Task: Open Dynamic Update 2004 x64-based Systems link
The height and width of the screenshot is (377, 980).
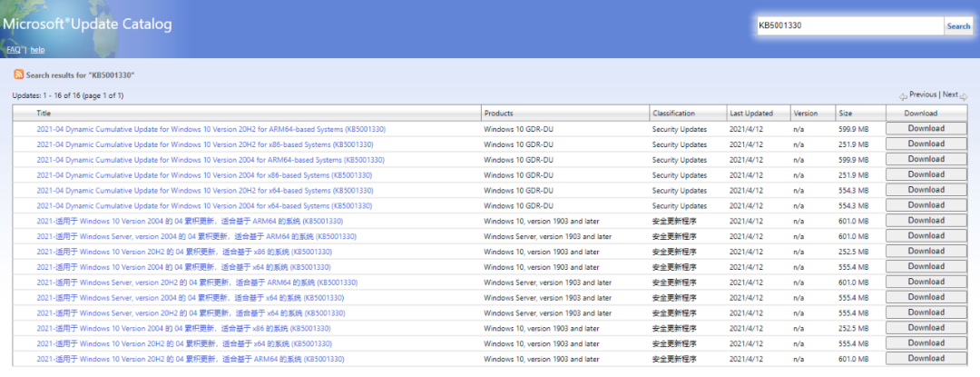Action: pyautogui.click(x=204, y=205)
